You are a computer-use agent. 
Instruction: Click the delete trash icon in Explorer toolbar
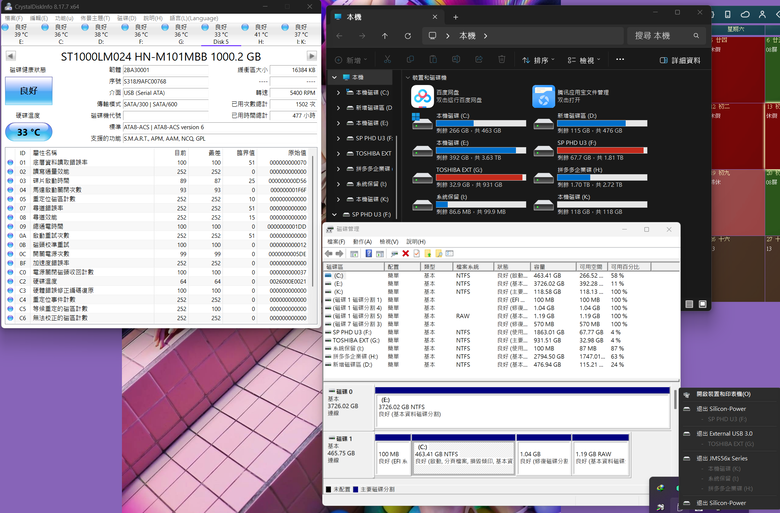501,60
